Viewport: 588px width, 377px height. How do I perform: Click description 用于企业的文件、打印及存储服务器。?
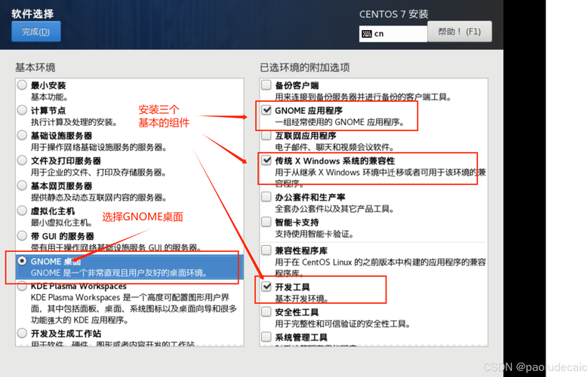click(98, 173)
